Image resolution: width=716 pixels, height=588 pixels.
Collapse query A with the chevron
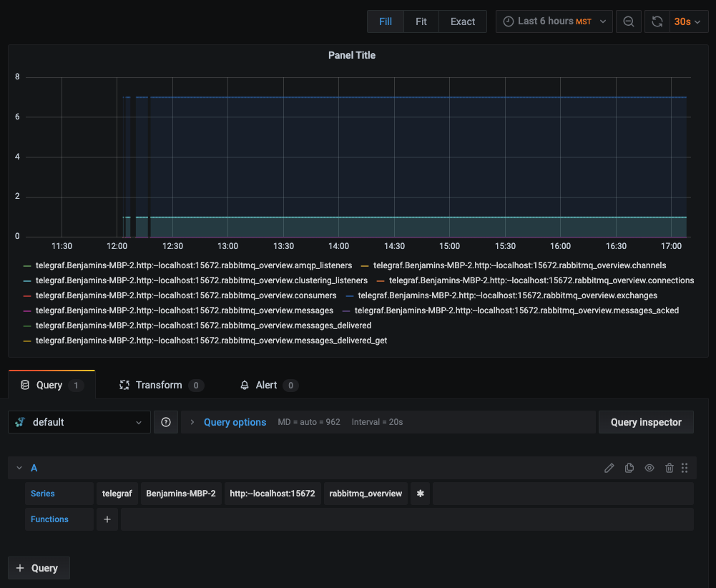tap(19, 468)
